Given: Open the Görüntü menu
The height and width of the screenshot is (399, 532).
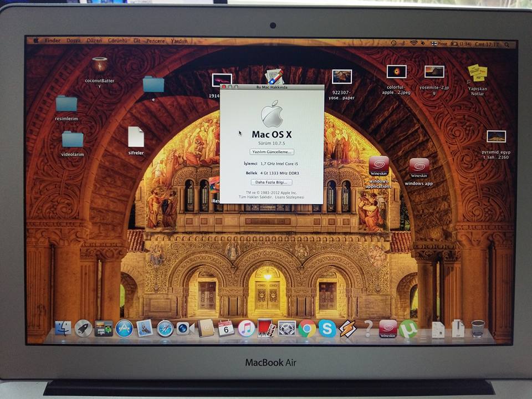Looking at the screenshot, I should coord(117,40).
